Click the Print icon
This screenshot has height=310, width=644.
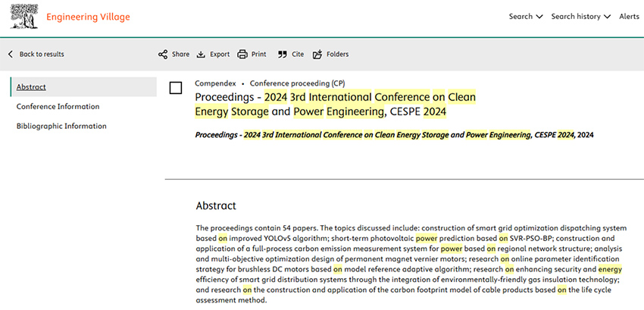tap(242, 55)
